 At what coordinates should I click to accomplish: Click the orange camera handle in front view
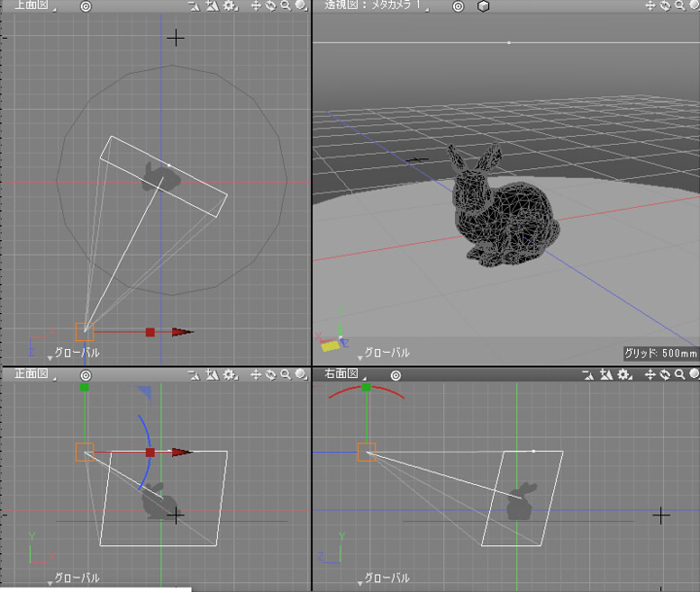[x=85, y=452]
